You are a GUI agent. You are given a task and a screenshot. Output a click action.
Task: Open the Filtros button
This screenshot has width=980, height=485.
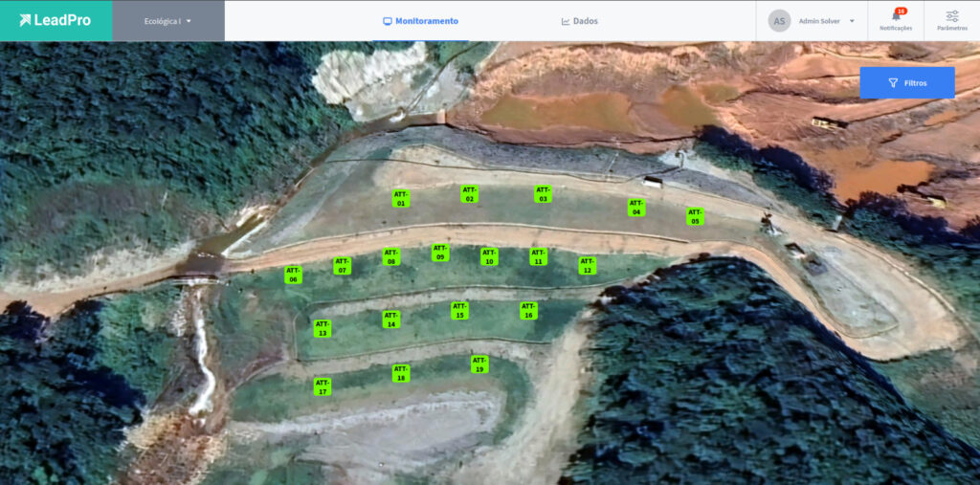tap(906, 83)
